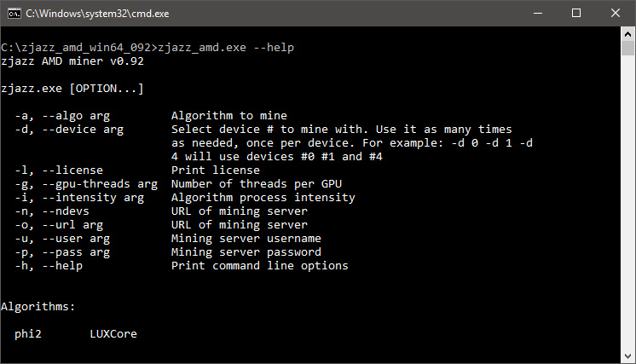This screenshot has height=364, width=636.
Task: Click the '--gpu-threads arg' option text
Action: [x=100, y=184]
